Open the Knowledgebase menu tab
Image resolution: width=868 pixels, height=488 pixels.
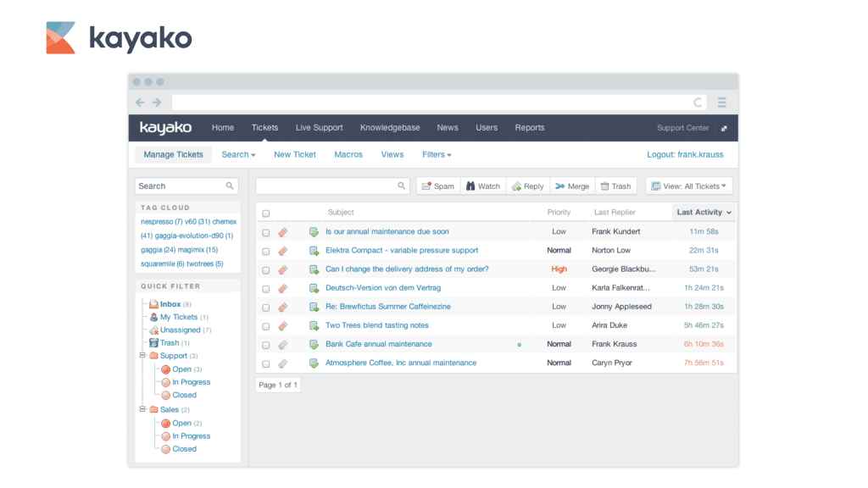pyautogui.click(x=390, y=128)
